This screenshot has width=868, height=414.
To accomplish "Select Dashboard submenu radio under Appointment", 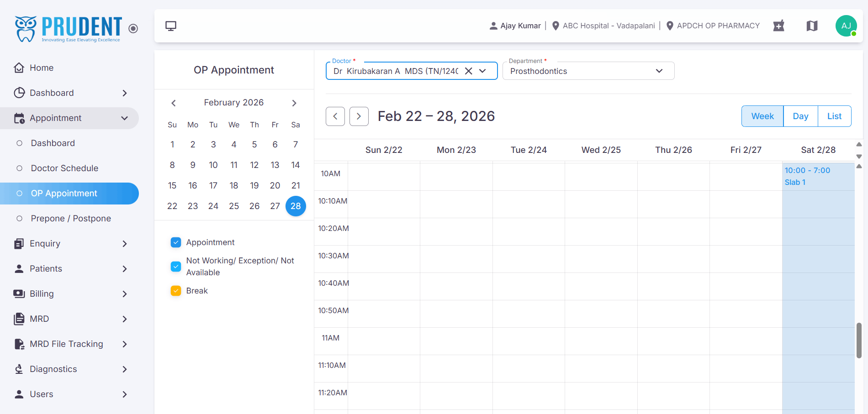I will (x=20, y=143).
